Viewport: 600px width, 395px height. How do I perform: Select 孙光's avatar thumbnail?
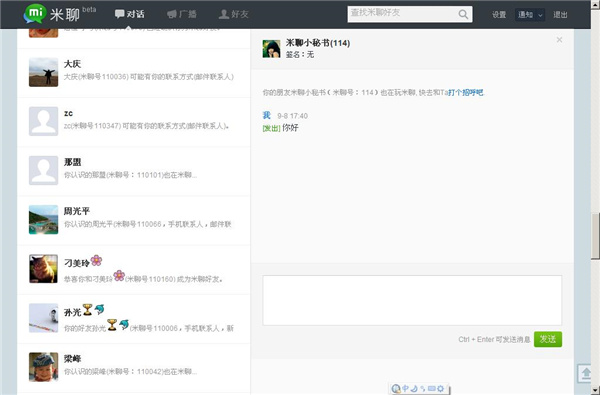[x=44, y=318]
